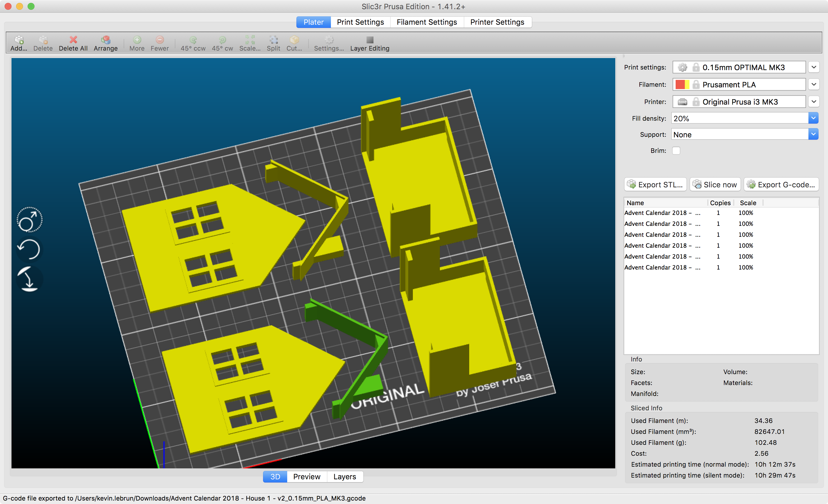This screenshot has width=828, height=504.
Task: Click the lock icon beside 0.15mm OPTIMAL MK3
Action: tap(696, 67)
